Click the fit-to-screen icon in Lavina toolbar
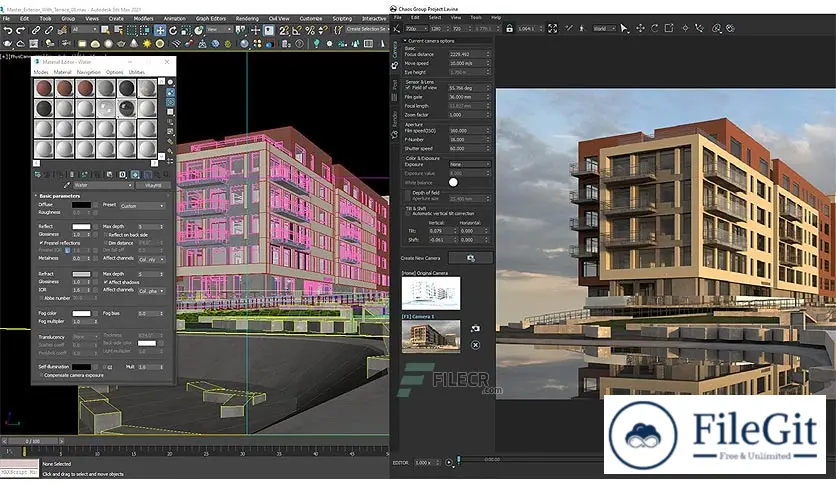The height and width of the screenshot is (484, 836). (x=552, y=28)
